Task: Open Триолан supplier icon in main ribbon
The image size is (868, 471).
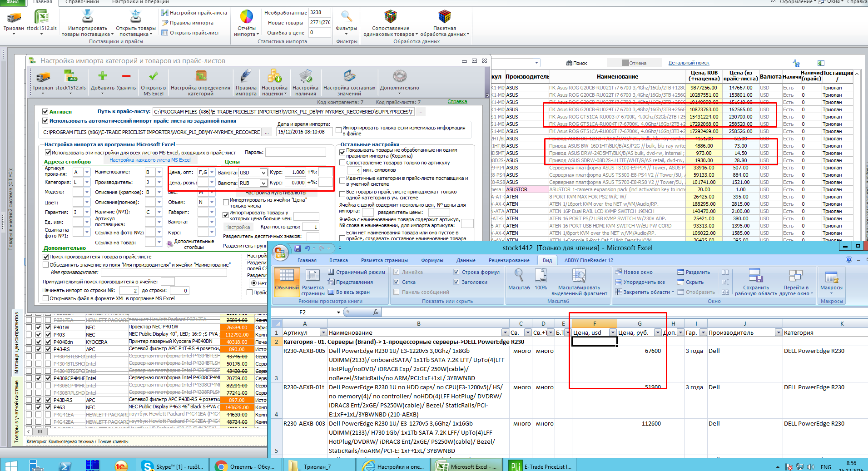Action: (x=14, y=18)
